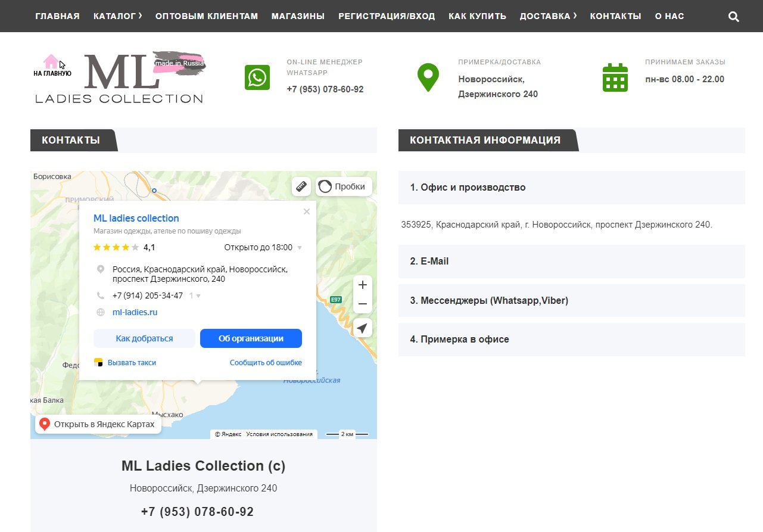Screen dimensions: 763x532
Task: Expand the Доставка menu
Action: click(548, 16)
